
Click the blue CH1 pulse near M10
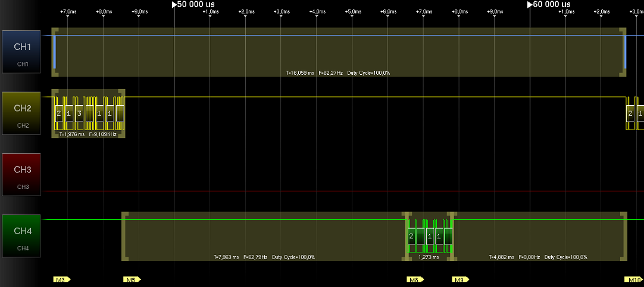pyautogui.click(x=626, y=52)
